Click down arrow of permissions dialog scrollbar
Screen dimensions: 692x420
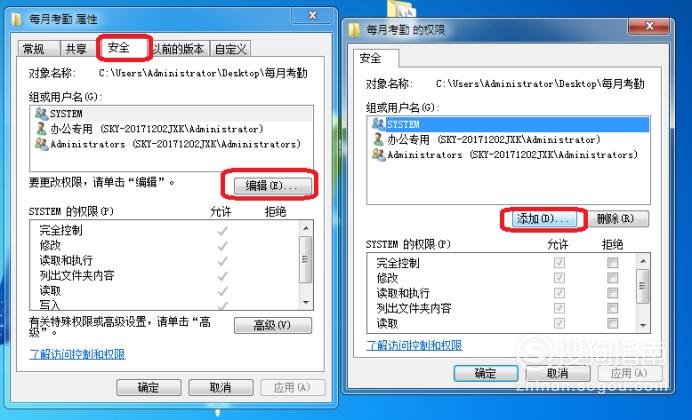(643, 326)
